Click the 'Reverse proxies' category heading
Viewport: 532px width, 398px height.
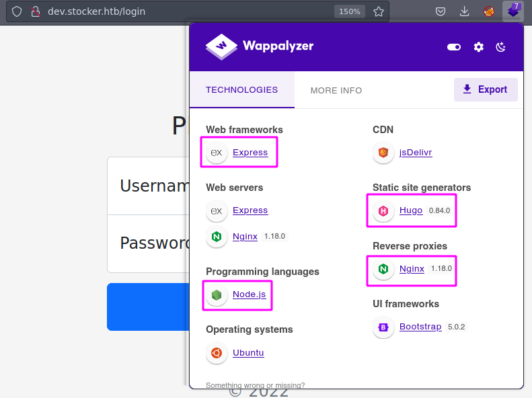[x=410, y=246]
